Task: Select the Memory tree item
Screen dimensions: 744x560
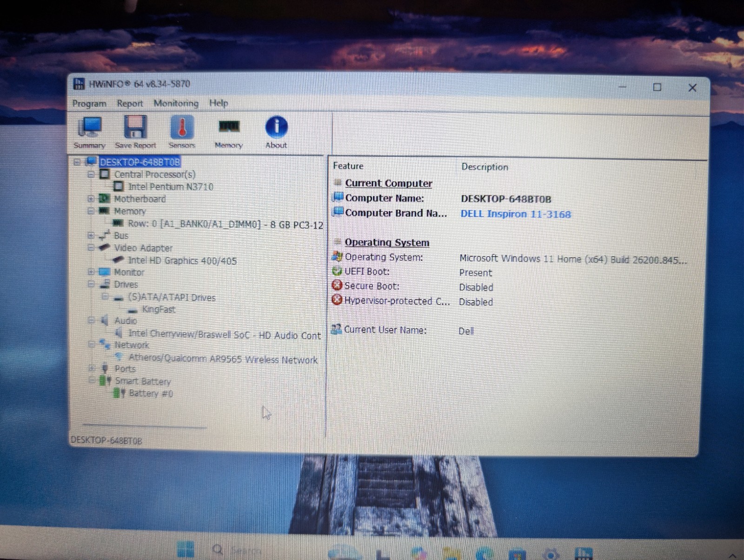Action: point(130,211)
